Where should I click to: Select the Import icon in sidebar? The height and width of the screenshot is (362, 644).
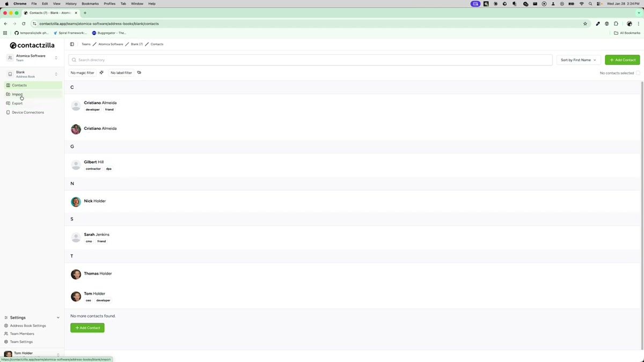[9, 94]
